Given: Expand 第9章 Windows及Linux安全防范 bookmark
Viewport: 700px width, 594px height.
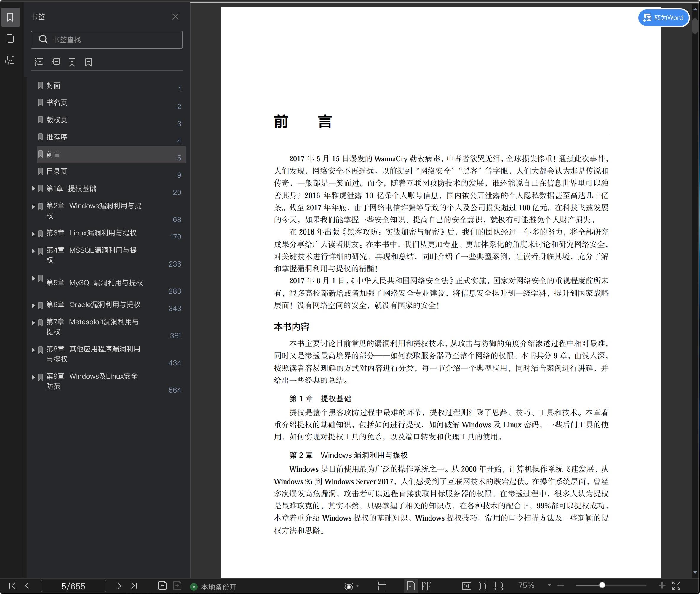Looking at the screenshot, I should click(33, 377).
